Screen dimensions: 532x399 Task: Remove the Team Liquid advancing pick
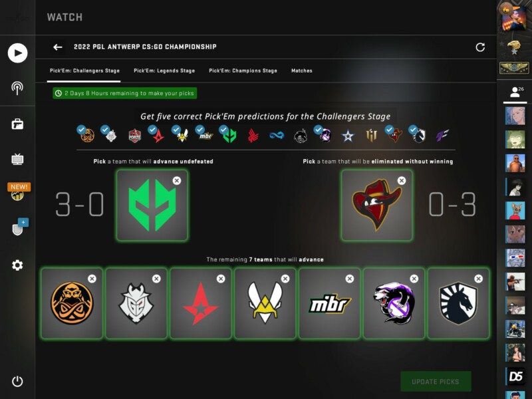479,279
